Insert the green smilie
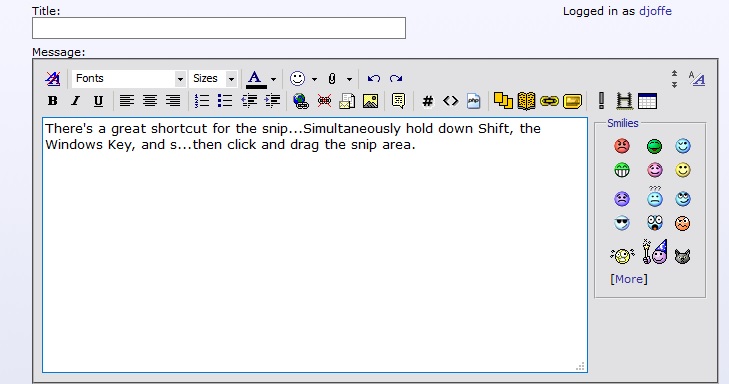 [x=654, y=146]
